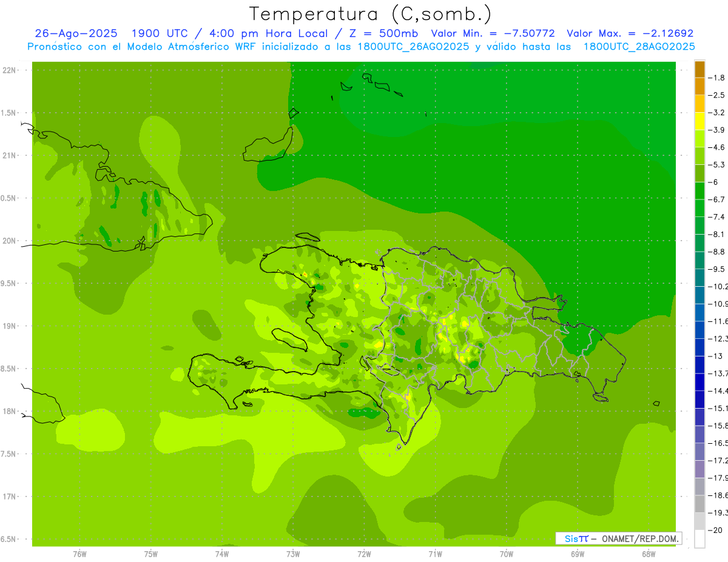Select the date text "26-Ago-2025"
The width and height of the screenshot is (728, 562).
click(76, 33)
